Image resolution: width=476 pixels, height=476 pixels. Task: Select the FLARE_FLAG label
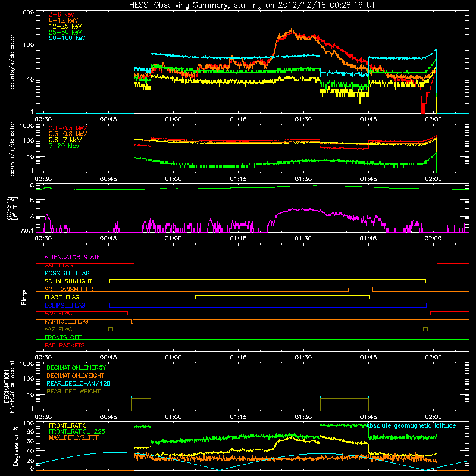pyautogui.click(x=62, y=297)
